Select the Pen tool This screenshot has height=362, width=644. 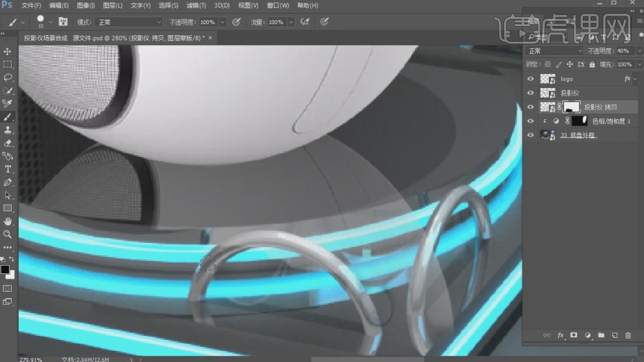[7, 182]
